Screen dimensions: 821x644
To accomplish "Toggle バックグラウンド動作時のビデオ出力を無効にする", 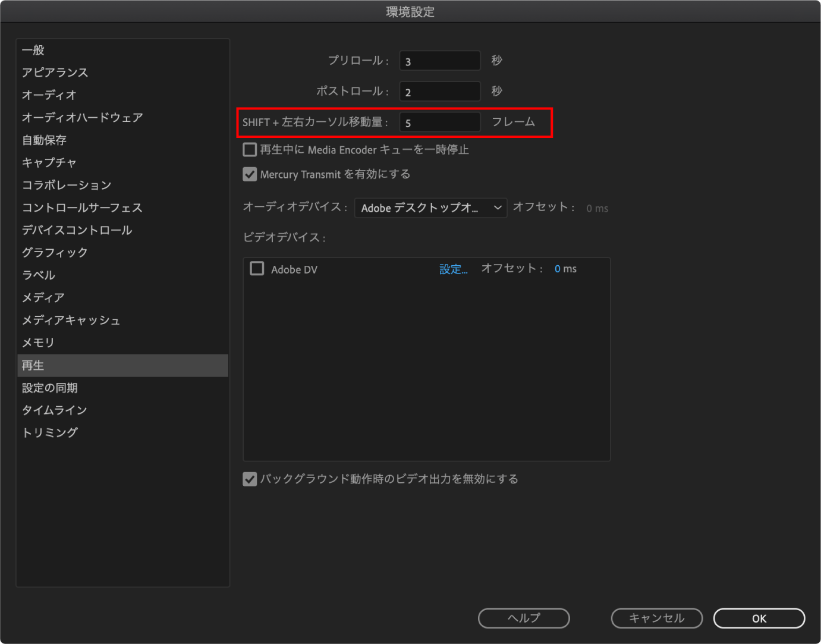I will coord(250,479).
